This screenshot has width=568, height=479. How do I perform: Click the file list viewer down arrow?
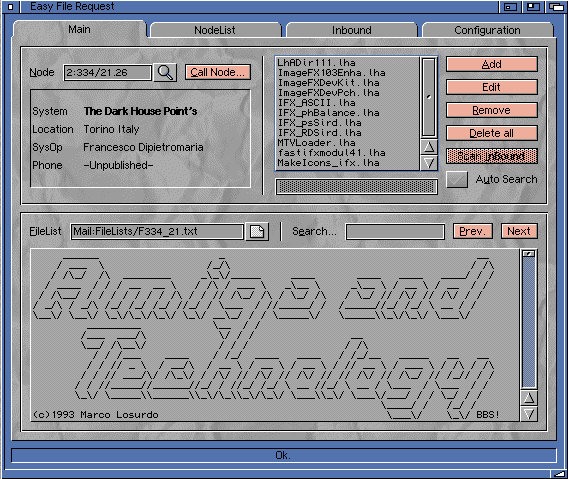click(x=529, y=414)
